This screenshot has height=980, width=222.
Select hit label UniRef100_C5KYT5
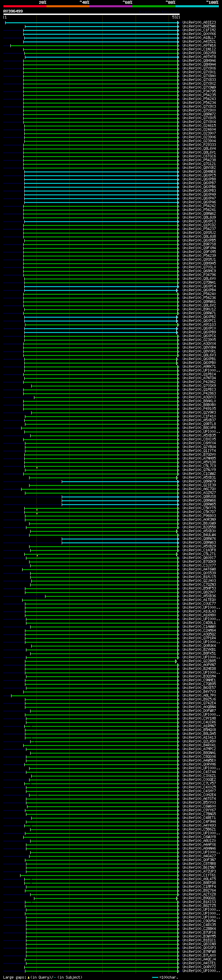[x=199, y=508]
